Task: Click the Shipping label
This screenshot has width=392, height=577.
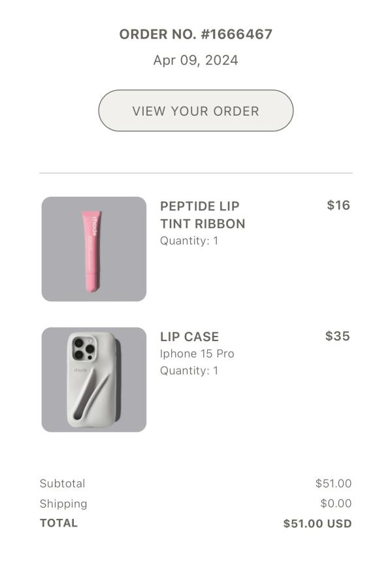Action: tap(63, 503)
